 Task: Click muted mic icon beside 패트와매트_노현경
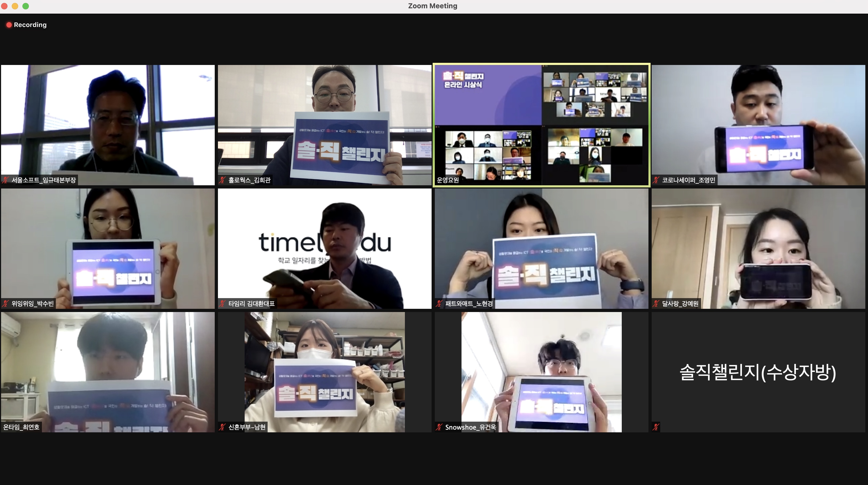[x=439, y=303]
